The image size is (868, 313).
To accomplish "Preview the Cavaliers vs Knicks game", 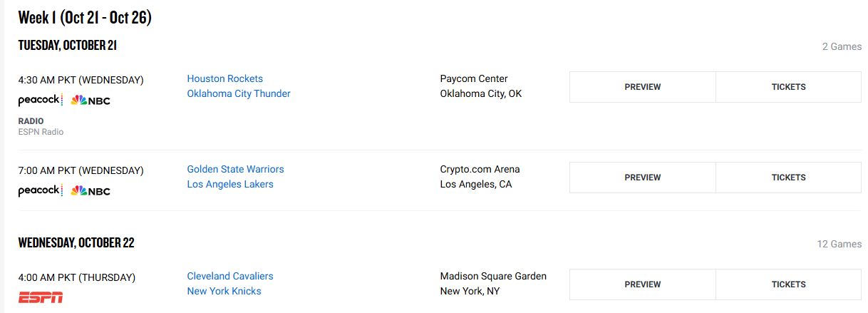I will click(643, 284).
